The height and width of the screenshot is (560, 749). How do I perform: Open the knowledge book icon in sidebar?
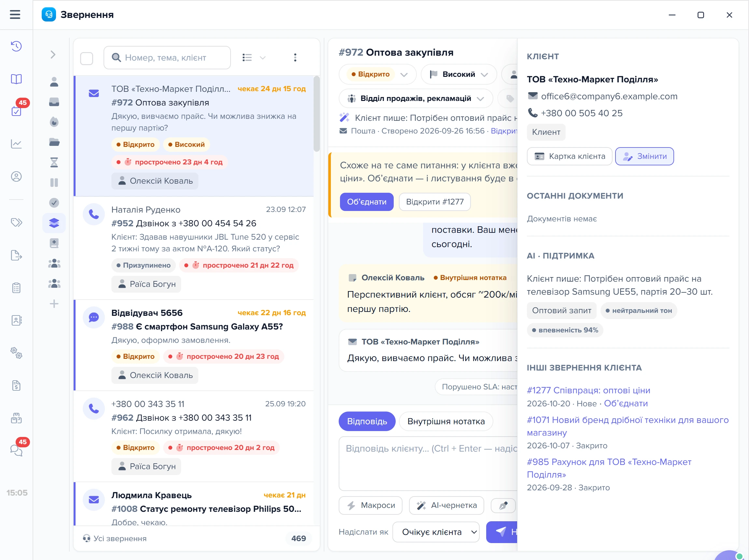coord(16,79)
